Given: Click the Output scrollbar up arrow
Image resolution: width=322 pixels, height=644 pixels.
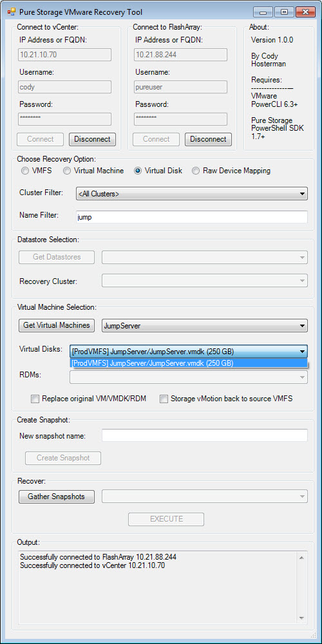Looking at the screenshot, I should 301,557.
